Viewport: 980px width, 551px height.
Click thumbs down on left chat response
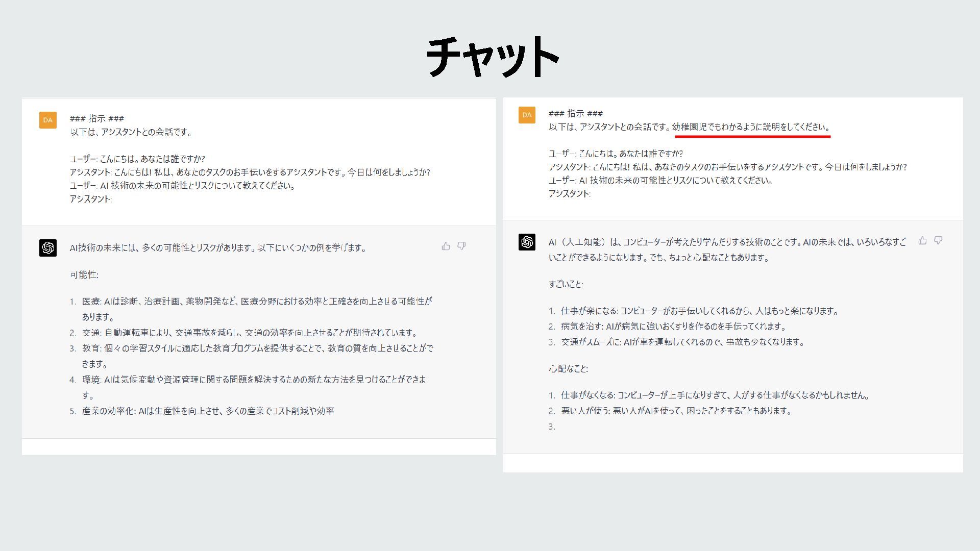coord(461,246)
